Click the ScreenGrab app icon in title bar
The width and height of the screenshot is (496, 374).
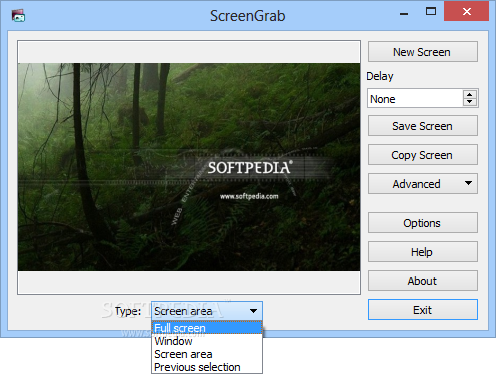[18, 16]
